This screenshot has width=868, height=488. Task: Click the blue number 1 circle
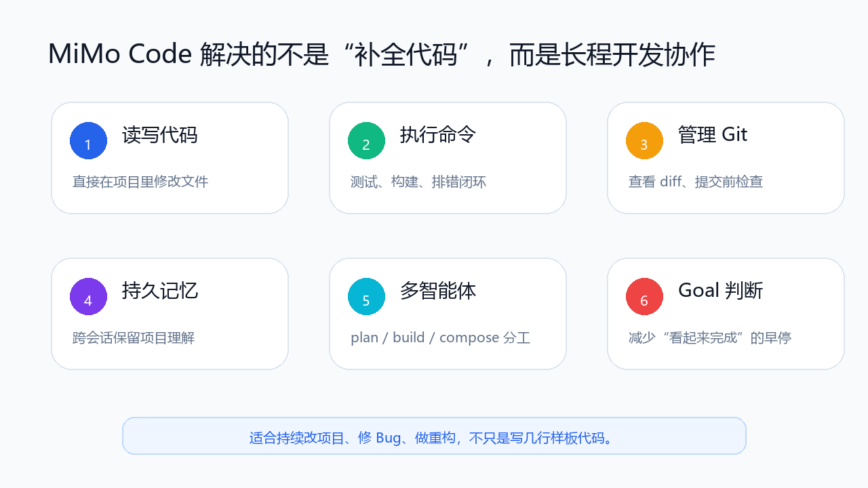pyautogui.click(x=88, y=141)
